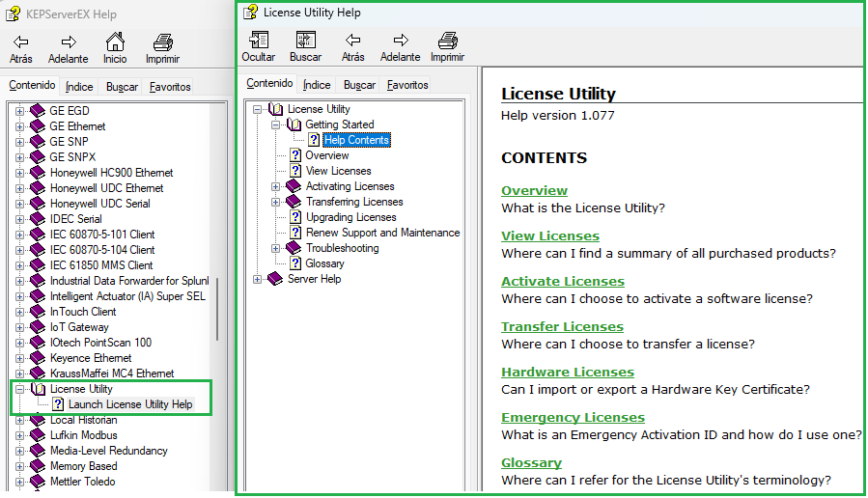Screen dimensions: 868x498
Task: Click the Help Contents topic icon
Action: coord(314,140)
